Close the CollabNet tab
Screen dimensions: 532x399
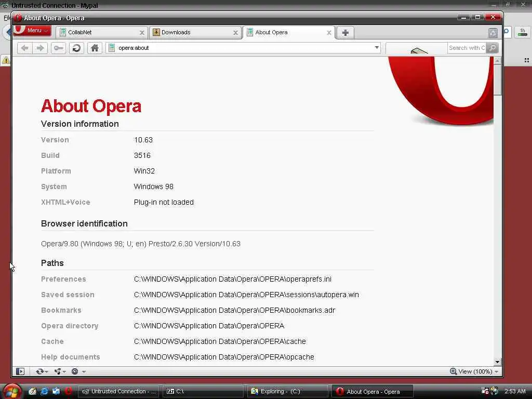pos(142,33)
